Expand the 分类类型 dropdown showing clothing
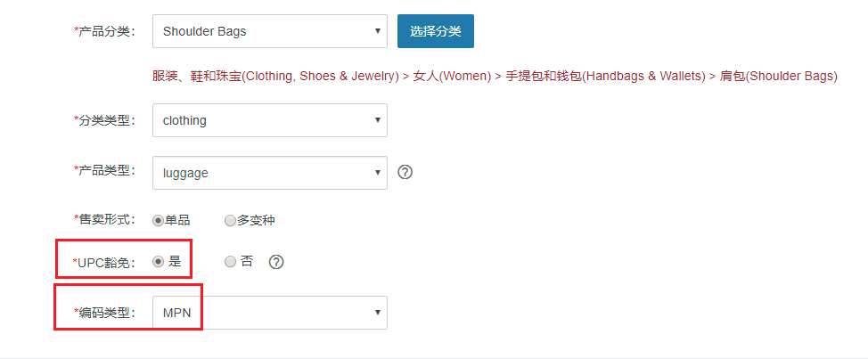868x359 pixels. 270,120
